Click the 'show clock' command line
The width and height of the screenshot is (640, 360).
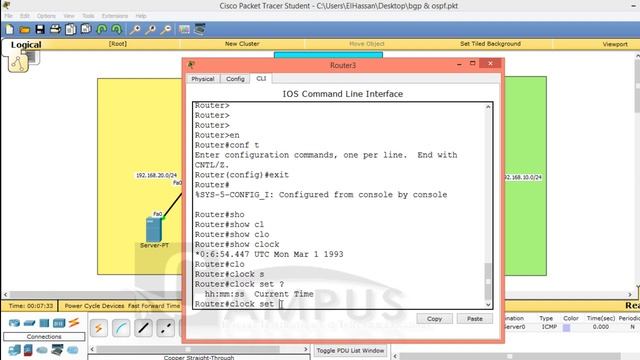pos(237,244)
